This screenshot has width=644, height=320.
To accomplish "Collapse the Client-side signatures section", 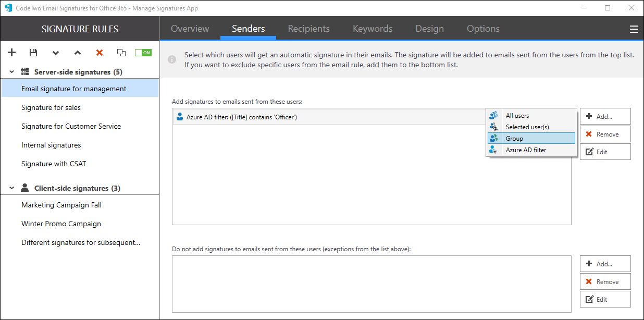I will (11, 188).
